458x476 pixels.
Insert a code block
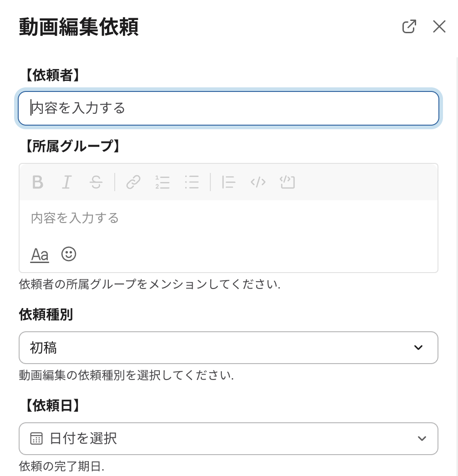287,182
